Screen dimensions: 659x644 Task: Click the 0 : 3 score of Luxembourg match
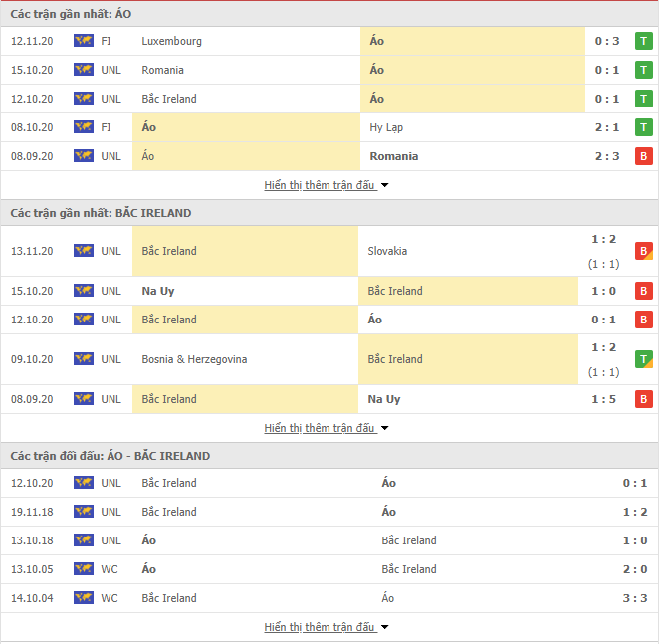(x=607, y=41)
